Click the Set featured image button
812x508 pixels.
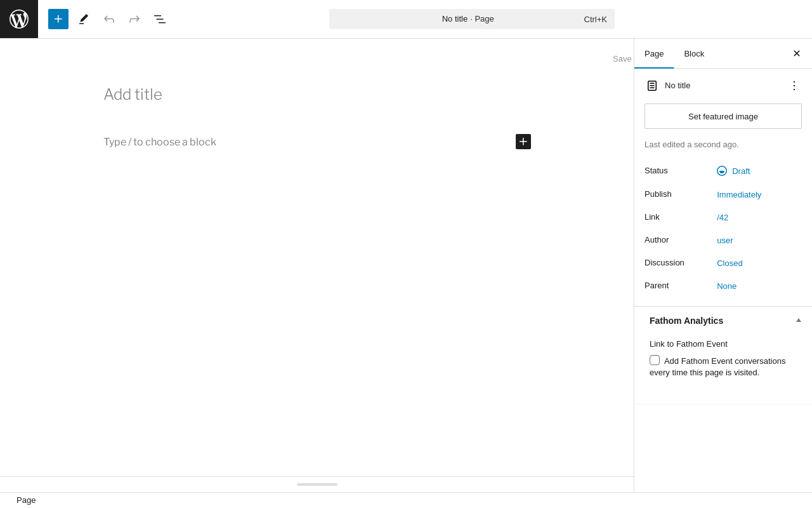[x=723, y=116]
